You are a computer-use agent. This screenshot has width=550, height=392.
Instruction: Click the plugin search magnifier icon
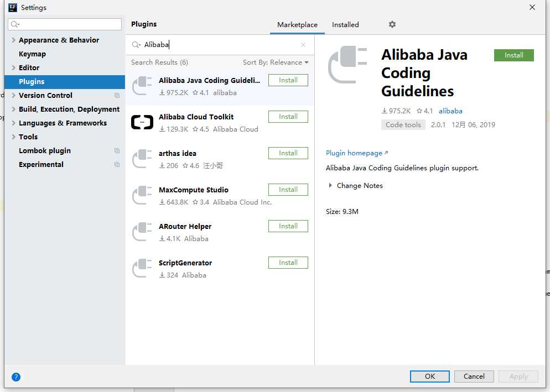136,45
